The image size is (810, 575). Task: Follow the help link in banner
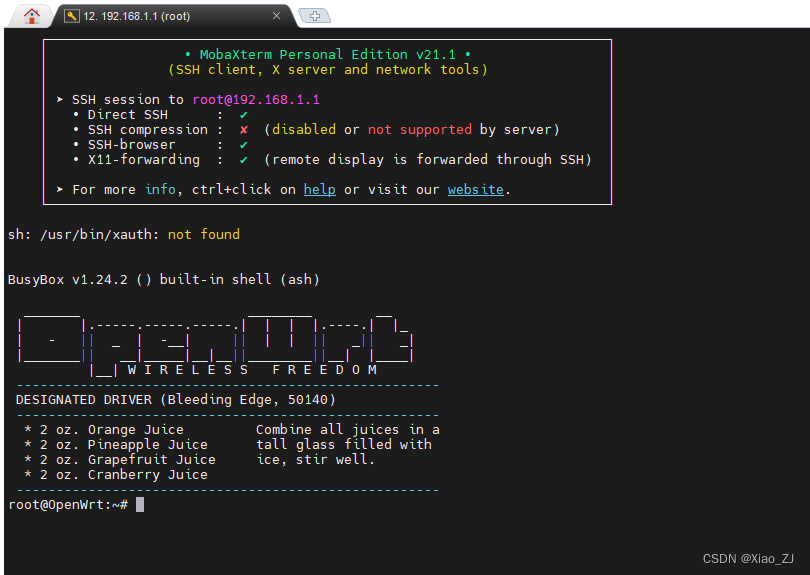[x=319, y=190]
